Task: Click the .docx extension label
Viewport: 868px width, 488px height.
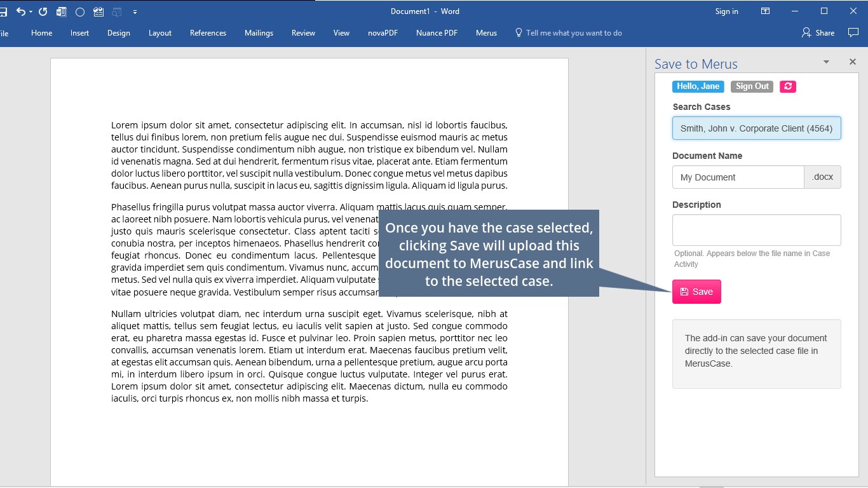Action: (823, 177)
